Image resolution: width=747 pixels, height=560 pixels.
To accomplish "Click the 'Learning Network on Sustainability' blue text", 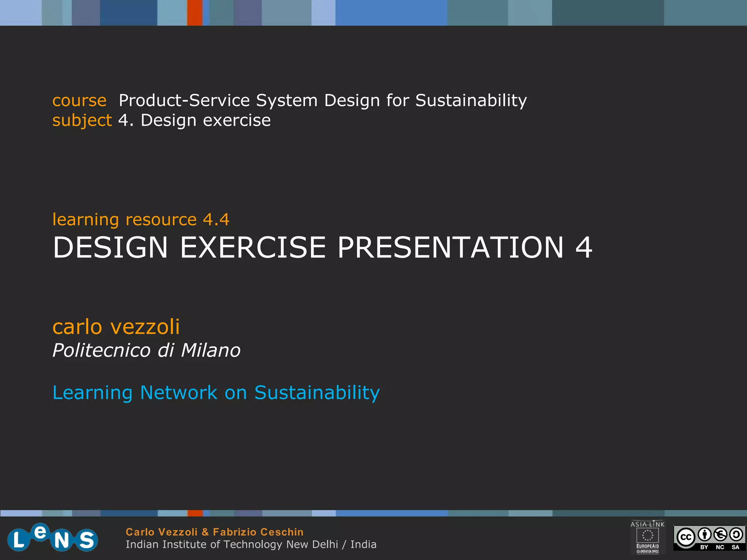I will click(216, 393).
